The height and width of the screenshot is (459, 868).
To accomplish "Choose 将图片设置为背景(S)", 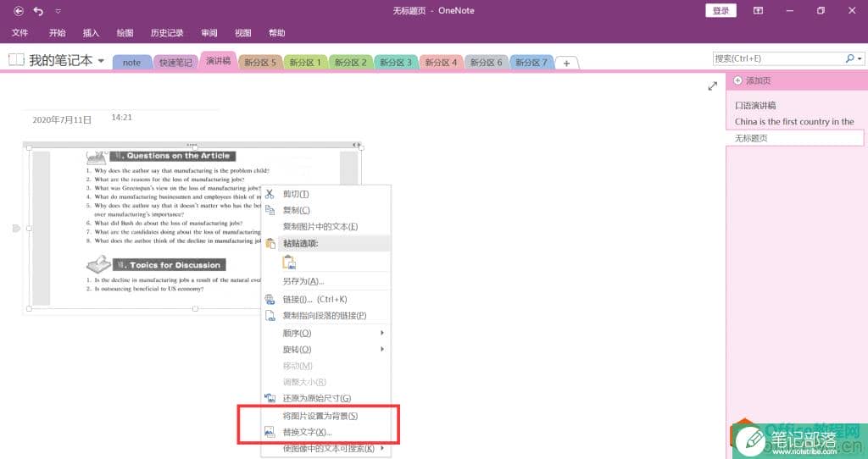I will click(326, 416).
